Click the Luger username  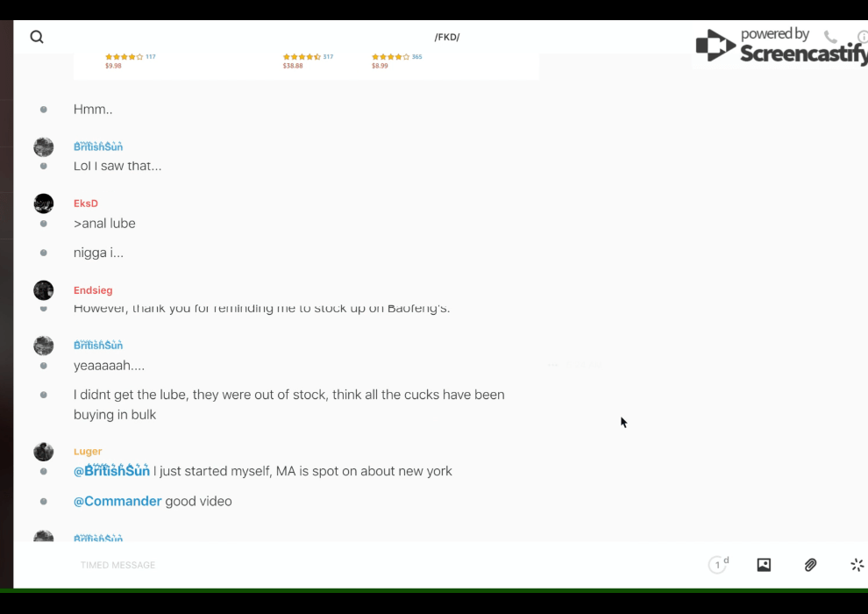click(88, 452)
